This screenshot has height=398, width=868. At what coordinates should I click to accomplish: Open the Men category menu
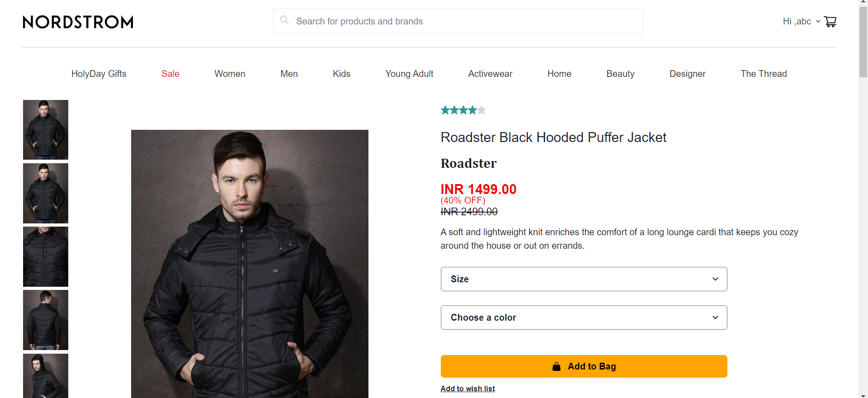[289, 74]
